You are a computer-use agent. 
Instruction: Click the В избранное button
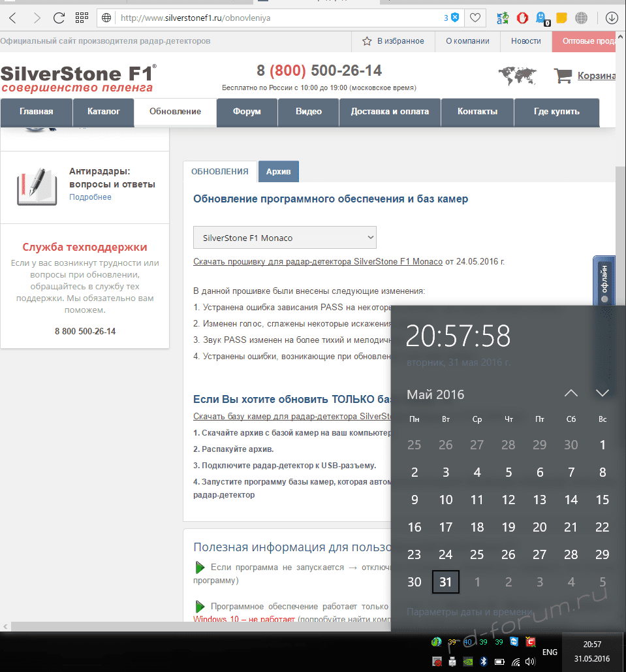393,41
